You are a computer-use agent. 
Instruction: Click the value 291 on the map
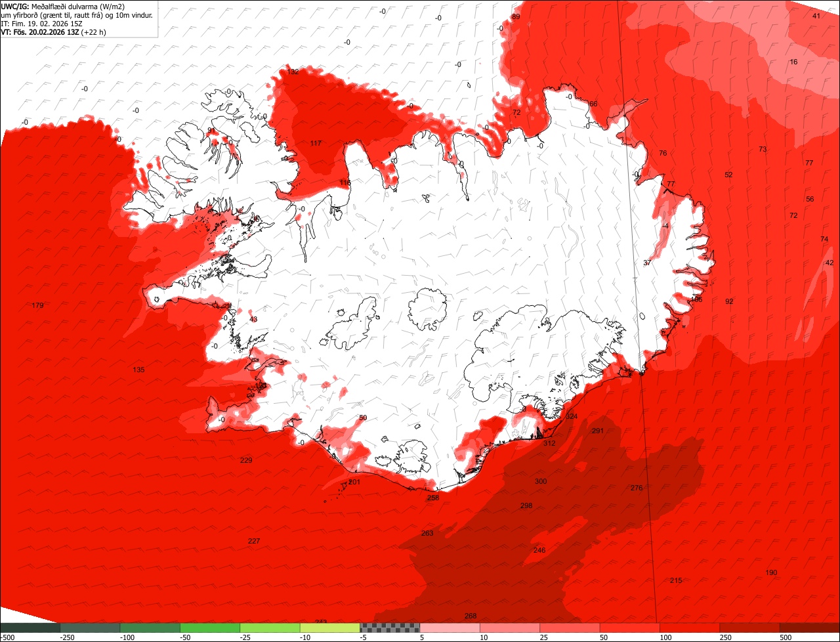click(597, 431)
